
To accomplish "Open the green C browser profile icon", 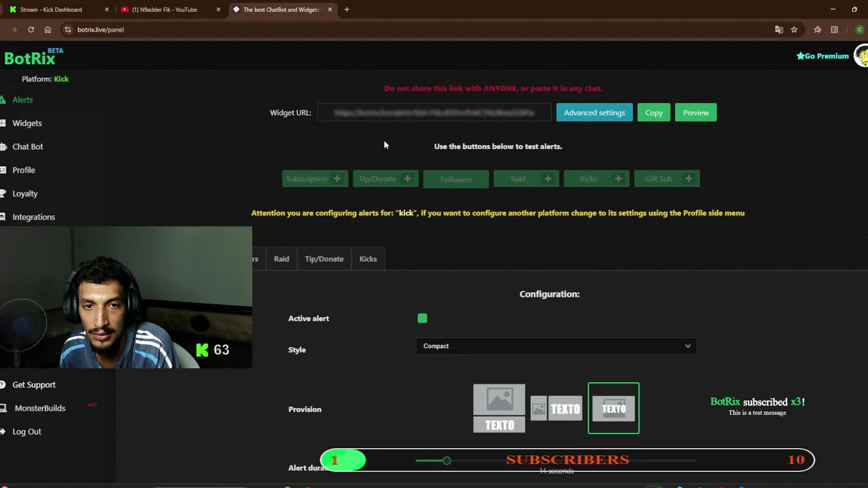I will (x=859, y=30).
